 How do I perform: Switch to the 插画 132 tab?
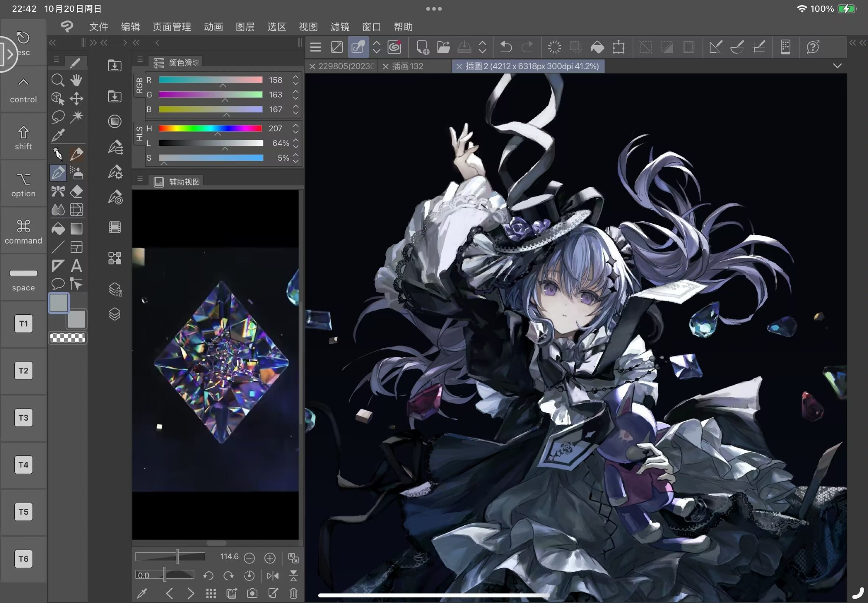tap(408, 66)
